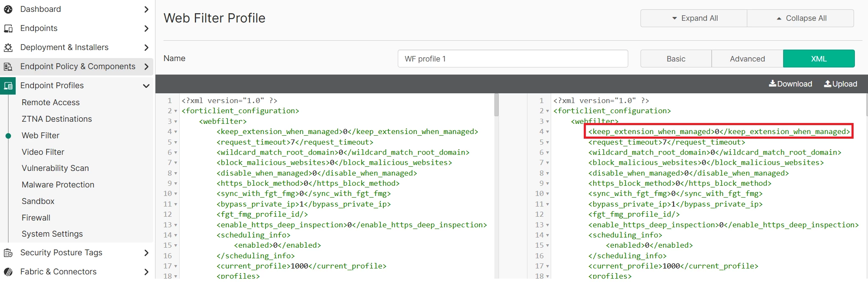The width and height of the screenshot is (868, 285).
Task: Click the Upload icon in dark toolbar
Action: click(827, 84)
